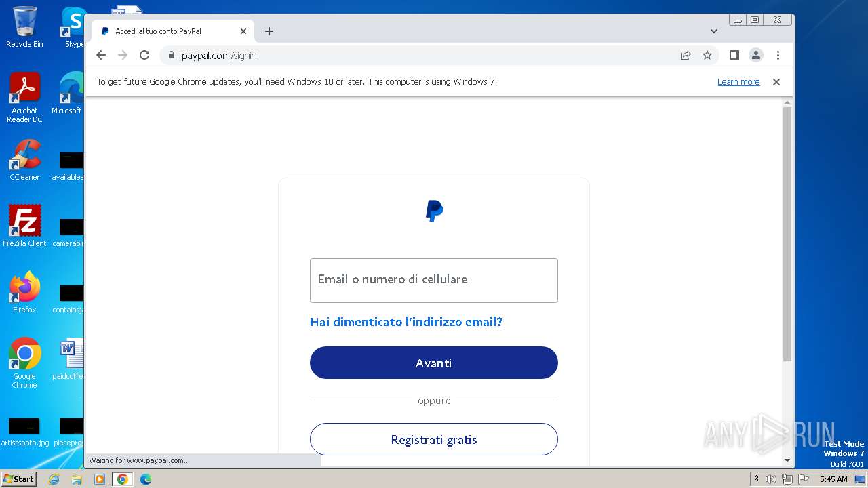Click the scrollbar up arrow
The width and height of the screenshot is (868, 488).
click(787, 103)
